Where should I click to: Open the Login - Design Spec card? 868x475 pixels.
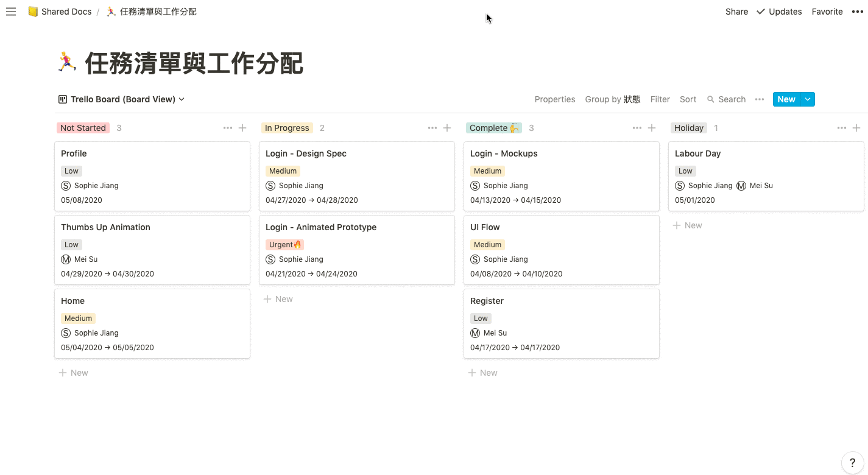click(x=357, y=176)
